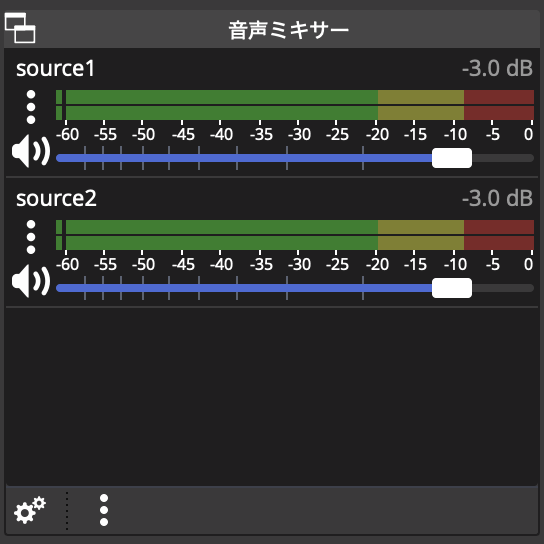Screen dimensions: 544x544
Task: Click source2's volume track past the handle
Action: pyautogui.click(x=503, y=288)
